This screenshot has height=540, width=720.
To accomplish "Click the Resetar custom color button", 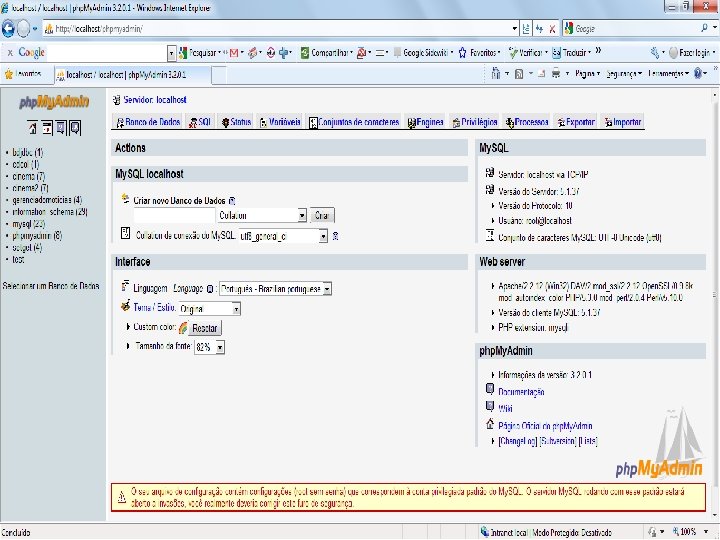I will click(x=205, y=328).
